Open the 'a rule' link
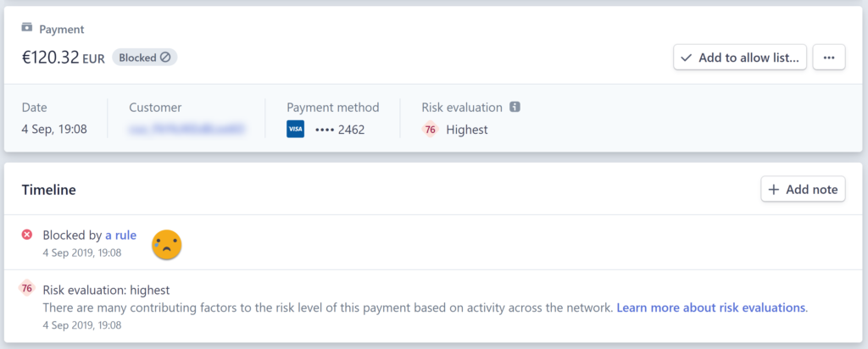Image resolution: width=868 pixels, height=349 pixels. 120,235
